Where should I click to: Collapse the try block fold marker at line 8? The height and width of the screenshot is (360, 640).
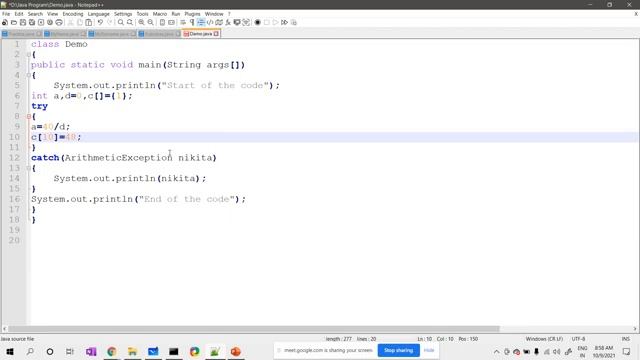click(x=29, y=116)
